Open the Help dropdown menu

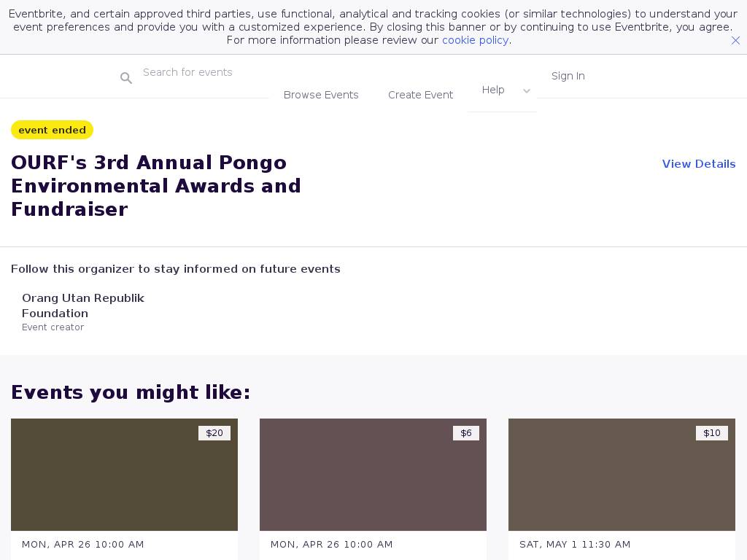[493, 90]
